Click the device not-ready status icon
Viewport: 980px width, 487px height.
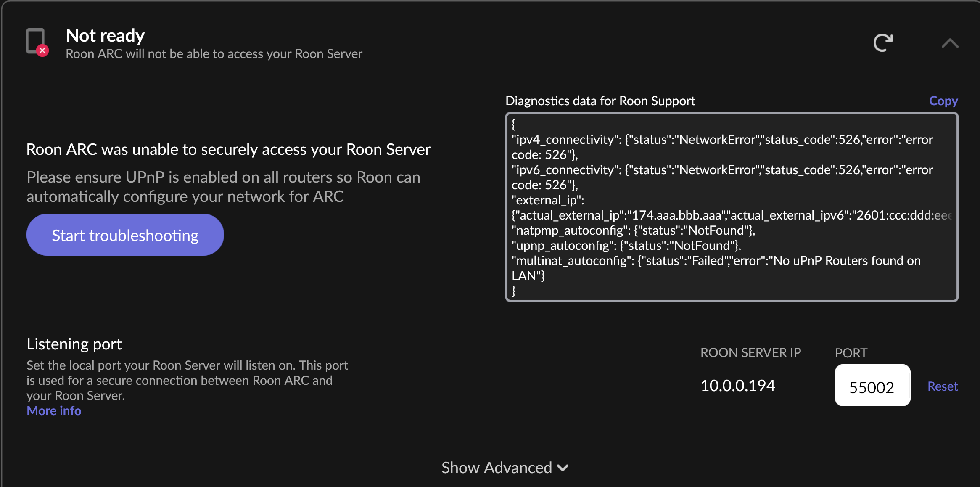tap(35, 40)
